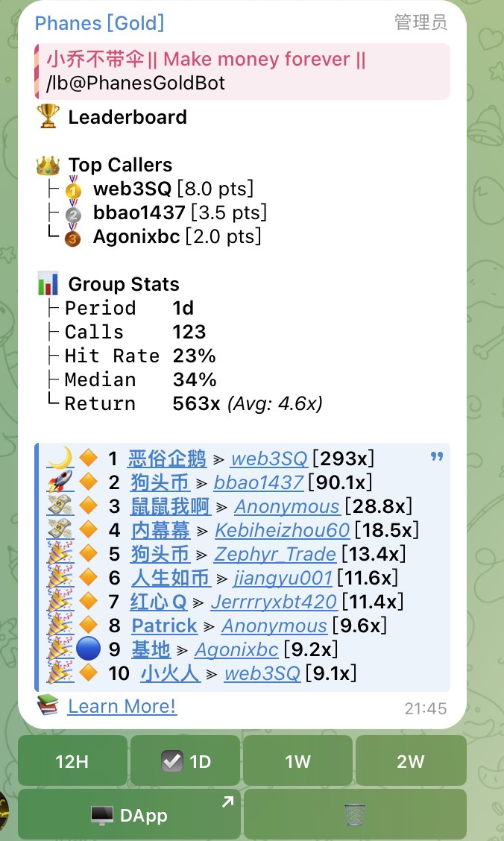The image size is (504, 841).
Task: Click the Phanes [Gold] sender name
Action: (99, 22)
